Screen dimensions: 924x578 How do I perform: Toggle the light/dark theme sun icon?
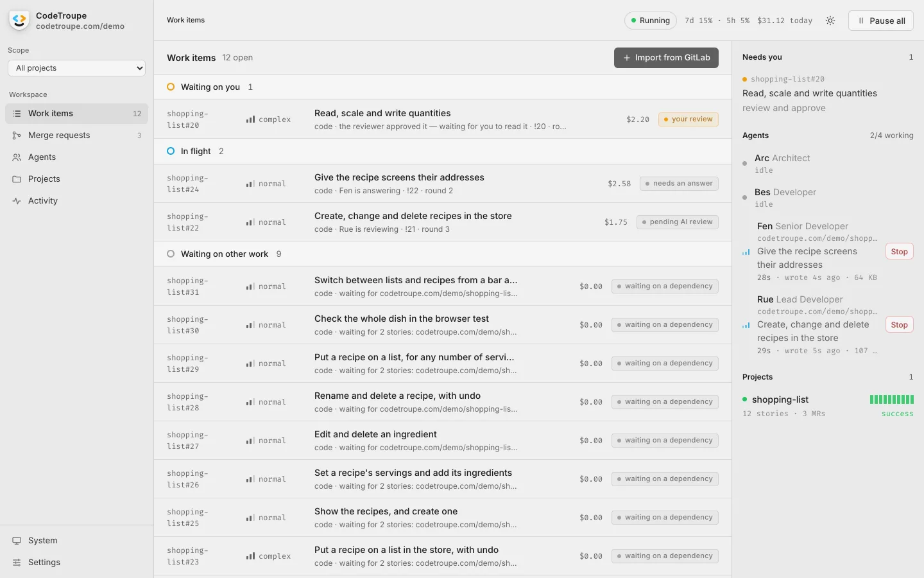830,21
